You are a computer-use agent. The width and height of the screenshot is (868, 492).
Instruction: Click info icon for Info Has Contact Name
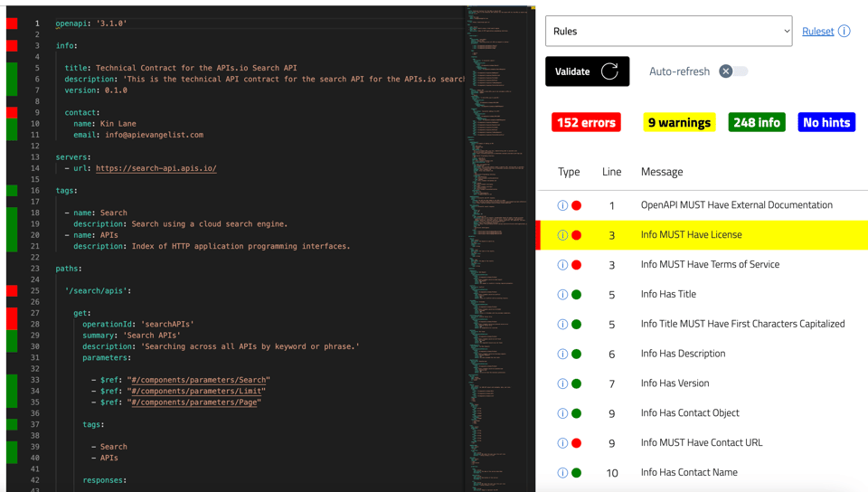(x=562, y=473)
